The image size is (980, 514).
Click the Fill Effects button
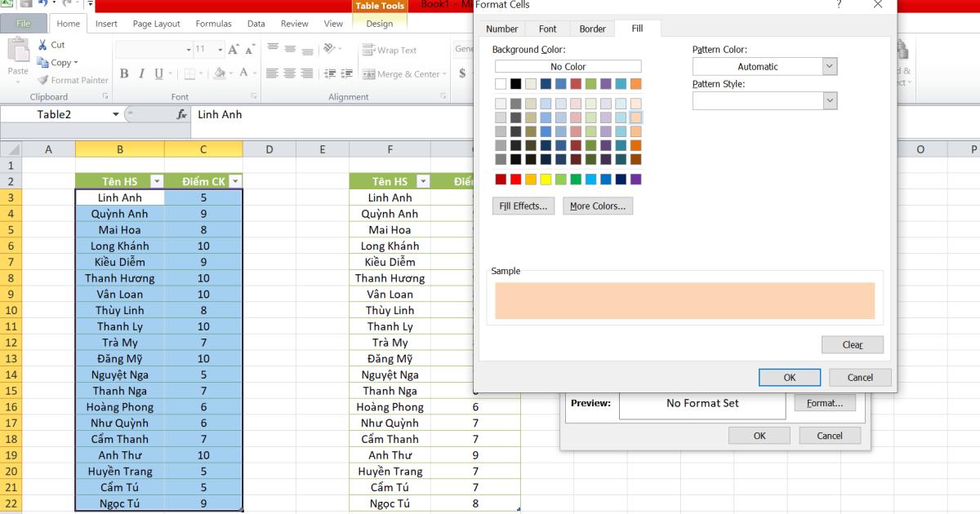coord(523,206)
